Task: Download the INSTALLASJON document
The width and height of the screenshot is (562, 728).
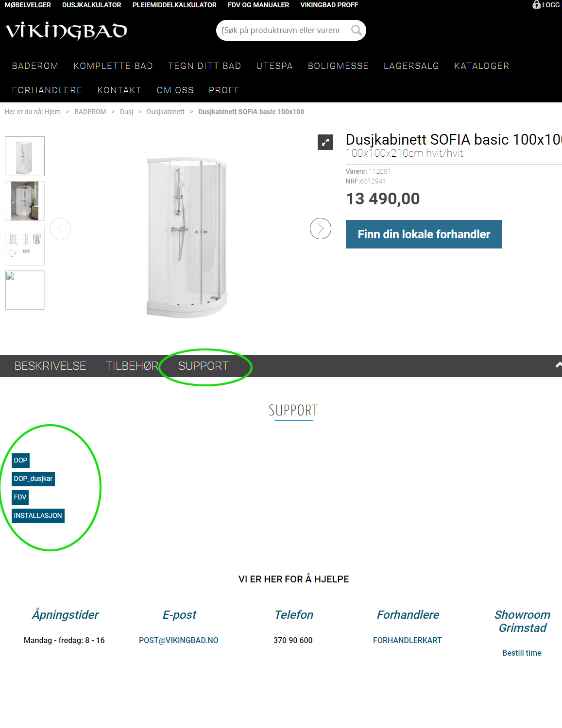Action: point(38,515)
